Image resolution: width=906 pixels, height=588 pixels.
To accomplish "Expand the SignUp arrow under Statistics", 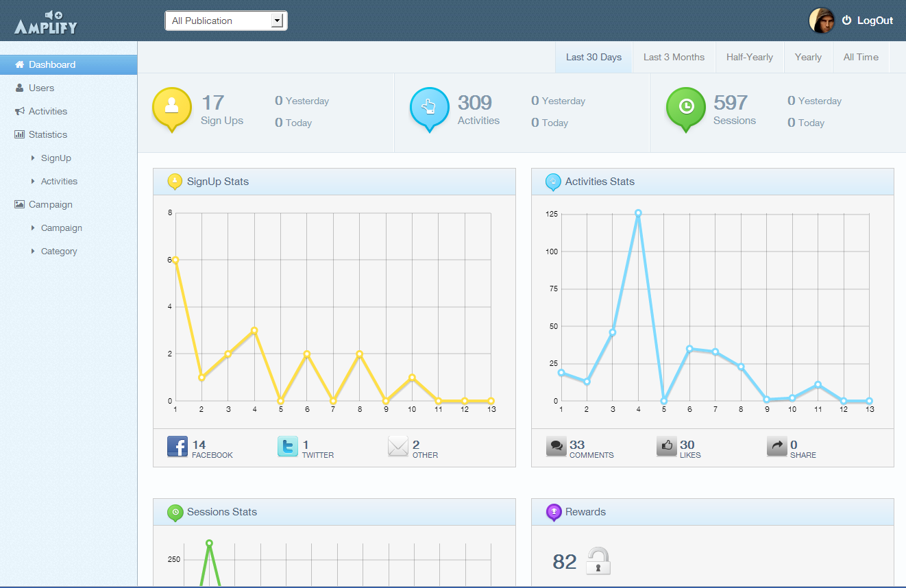I will [x=33, y=158].
